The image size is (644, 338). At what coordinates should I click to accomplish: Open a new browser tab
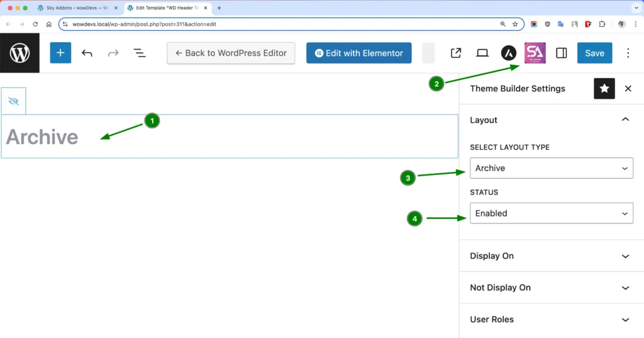pyautogui.click(x=219, y=8)
